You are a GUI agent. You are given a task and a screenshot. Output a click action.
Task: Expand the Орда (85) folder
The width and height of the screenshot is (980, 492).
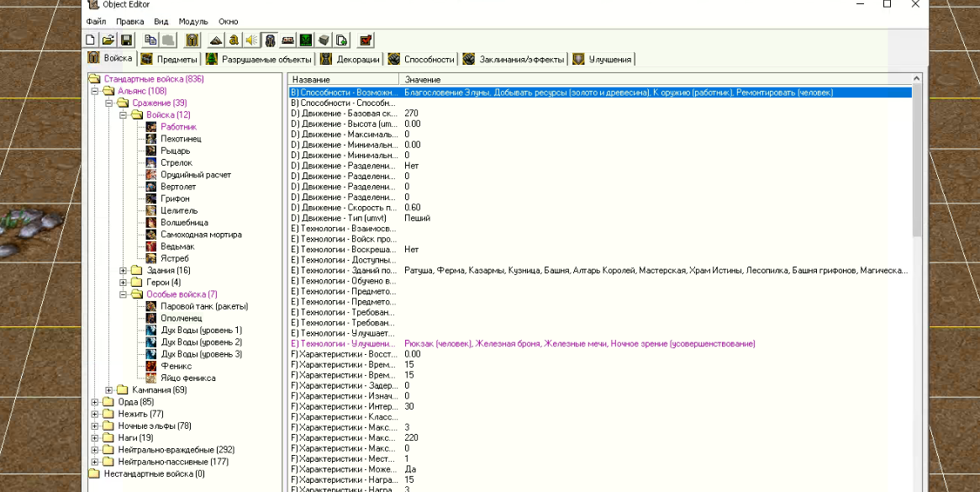(95, 402)
